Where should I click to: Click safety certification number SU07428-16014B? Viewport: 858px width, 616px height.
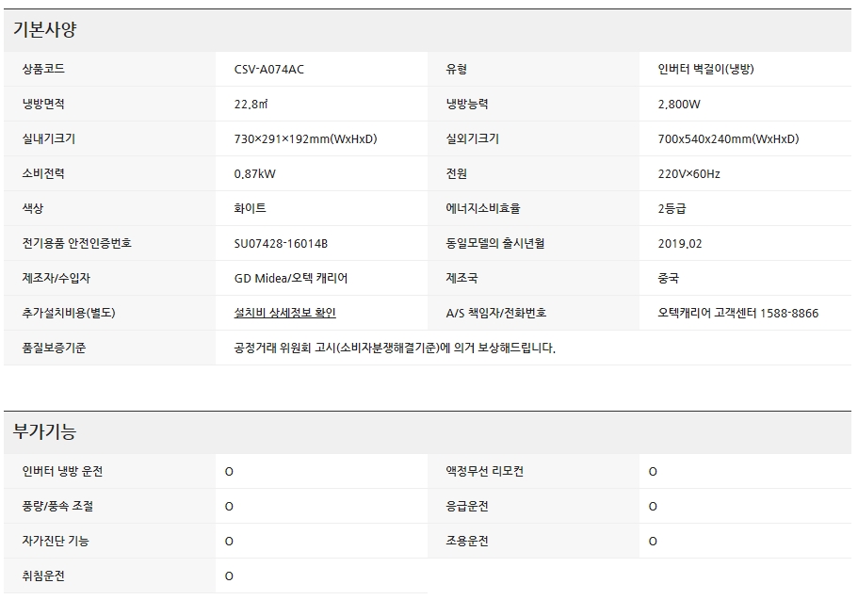click(281, 244)
